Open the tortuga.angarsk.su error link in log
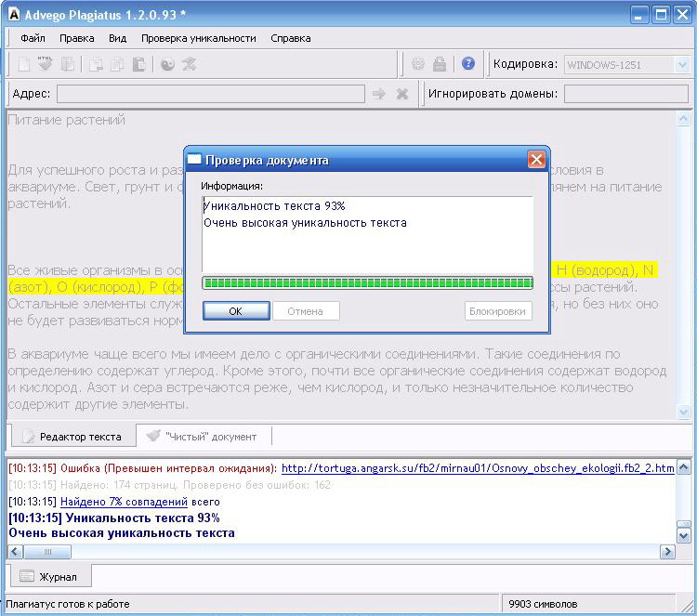This screenshot has width=697, height=616. tap(478, 468)
